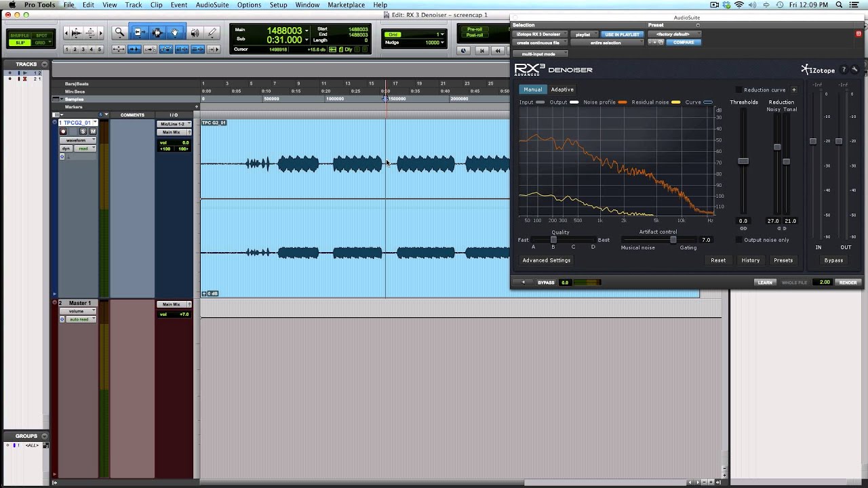The height and width of the screenshot is (488, 868).
Task: Select the Scrubber speaker tool
Action: click(x=195, y=33)
